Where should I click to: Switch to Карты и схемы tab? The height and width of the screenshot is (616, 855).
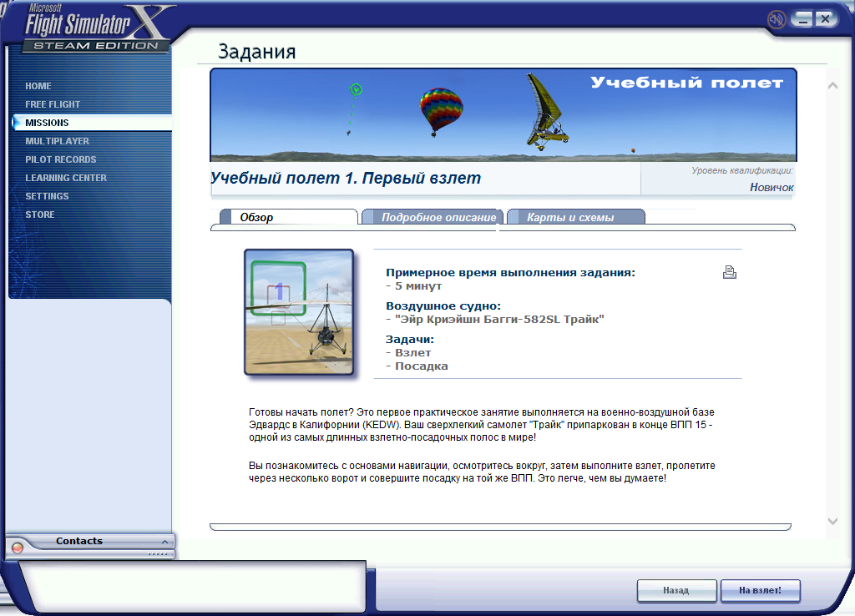point(576,217)
